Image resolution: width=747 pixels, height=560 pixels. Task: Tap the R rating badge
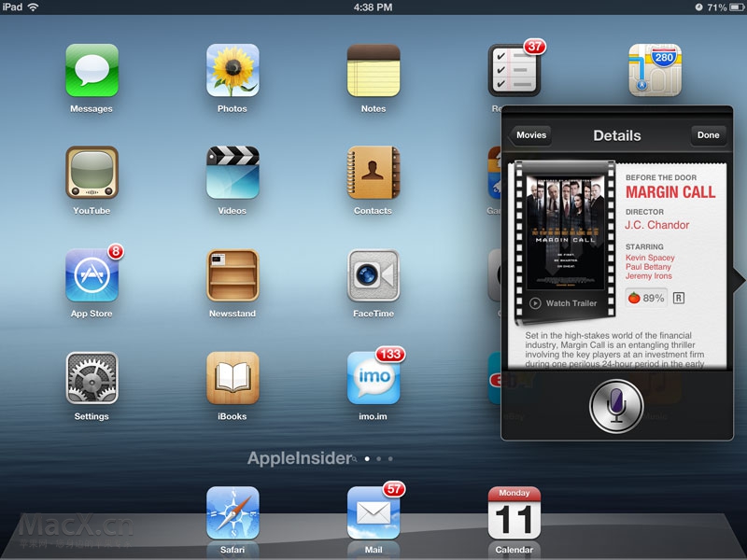(679, 298)
